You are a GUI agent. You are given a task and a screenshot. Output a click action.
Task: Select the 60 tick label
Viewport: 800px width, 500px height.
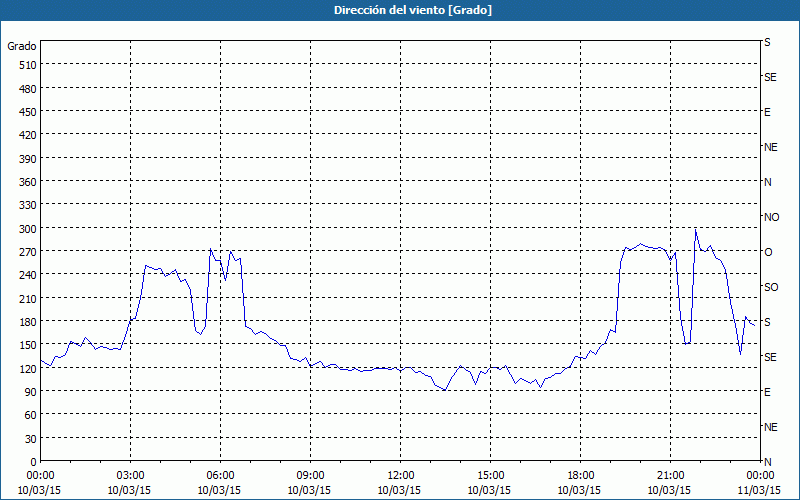point(31,416)
